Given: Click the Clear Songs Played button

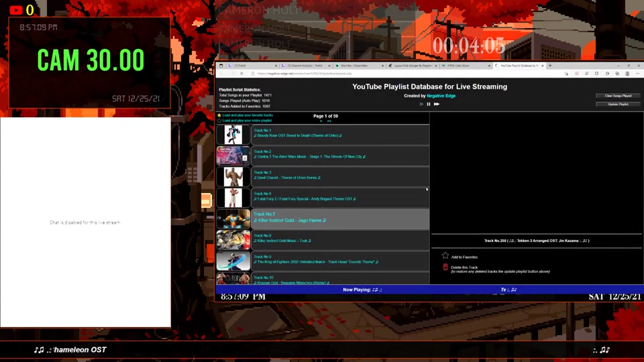Looking at the screenshot, I should click(x=618, y=96).
